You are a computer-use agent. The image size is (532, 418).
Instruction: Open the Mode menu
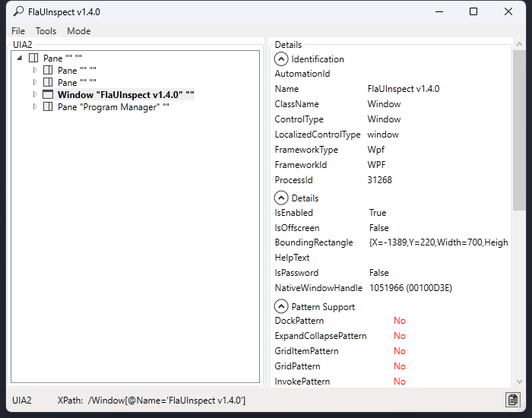(79, 31)
